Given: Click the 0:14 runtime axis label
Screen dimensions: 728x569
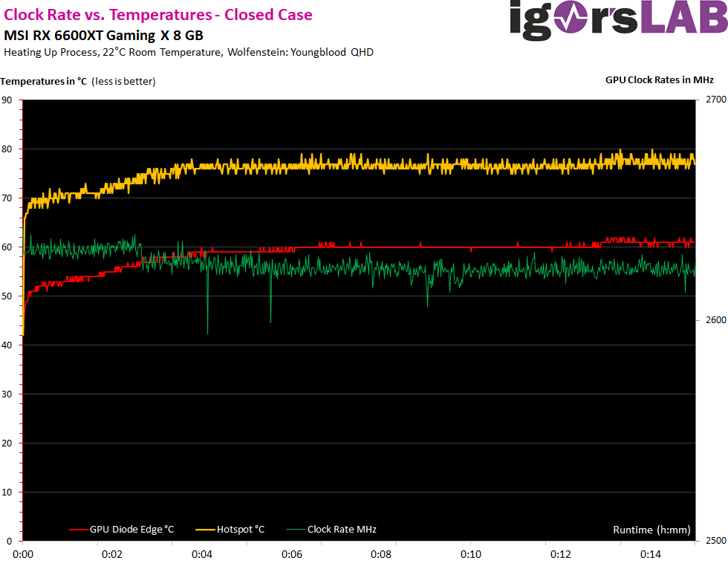Looking at the screenshot, I should point(651,555).
